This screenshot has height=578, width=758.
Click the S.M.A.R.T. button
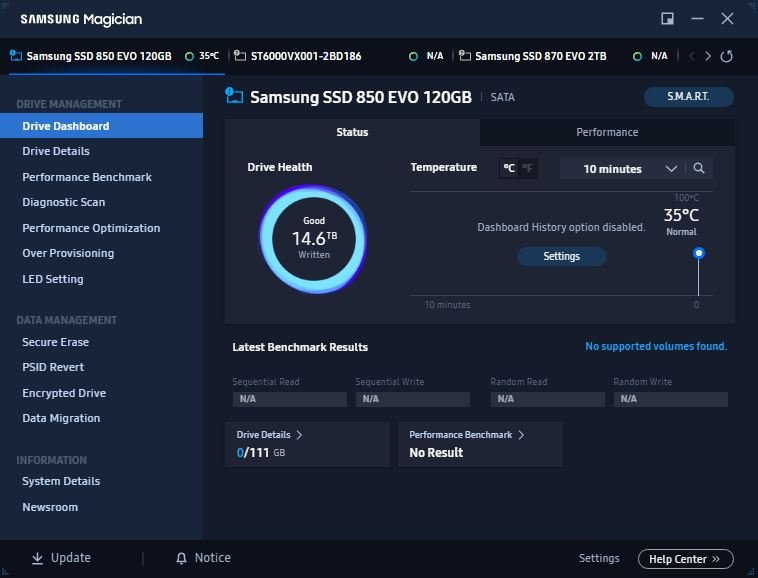point(688,97)
